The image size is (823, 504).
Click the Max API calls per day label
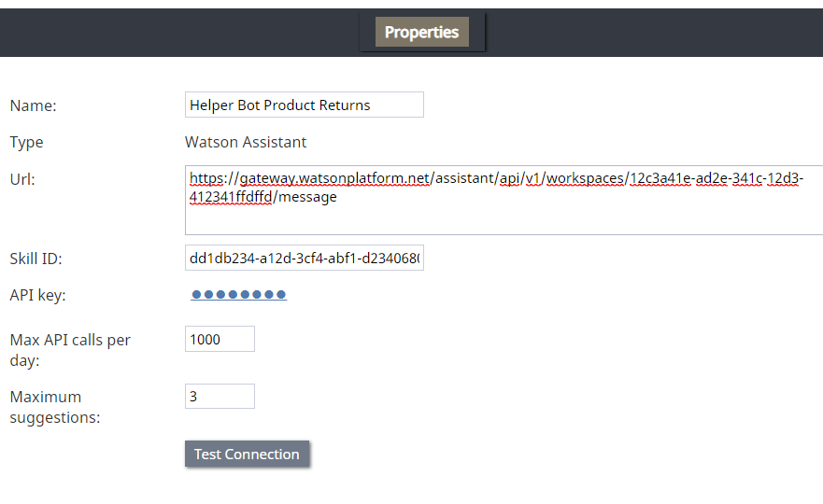pyautogui.click(x=70, y=350)
